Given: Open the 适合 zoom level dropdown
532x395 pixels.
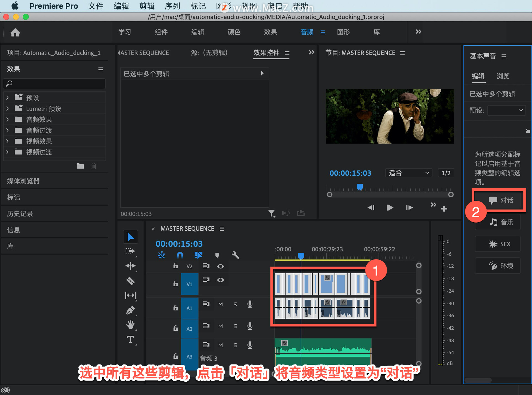Looking at the screenshot, I should tap(409, 173).
